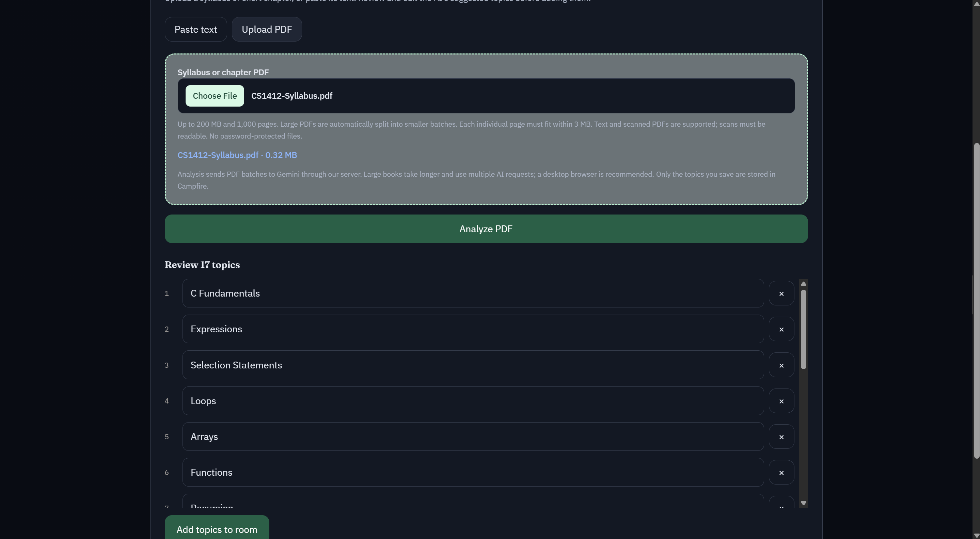Edit the Arrays topic field

click(x=473, y=437)
